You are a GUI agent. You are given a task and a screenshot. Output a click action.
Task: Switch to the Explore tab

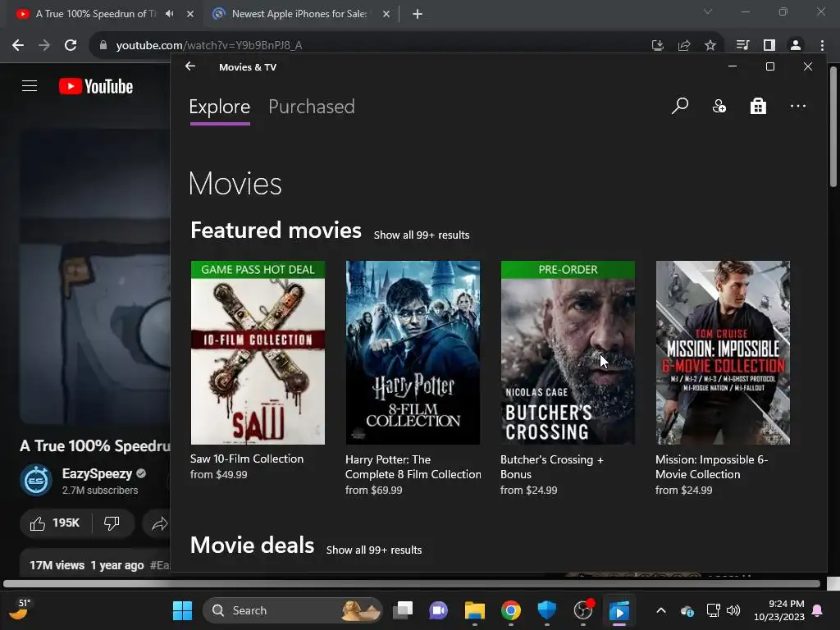(220, 107)
